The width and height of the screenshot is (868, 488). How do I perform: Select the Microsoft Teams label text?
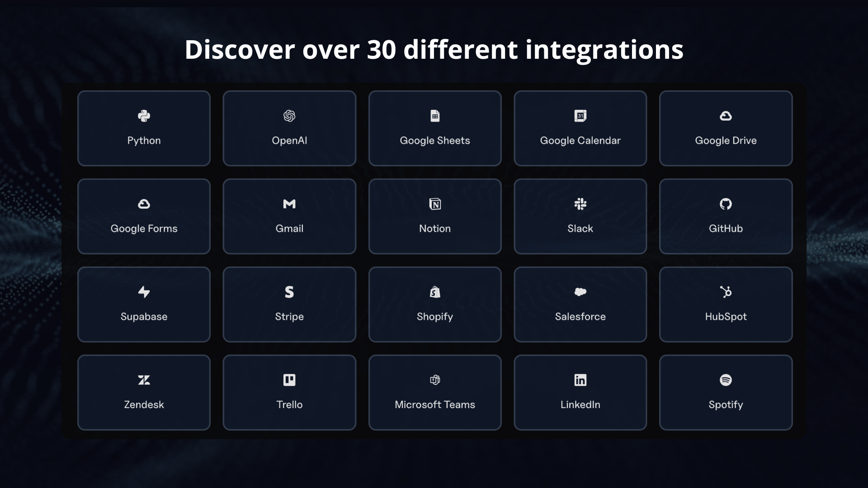pyautogui.click(x=435, y=405)
